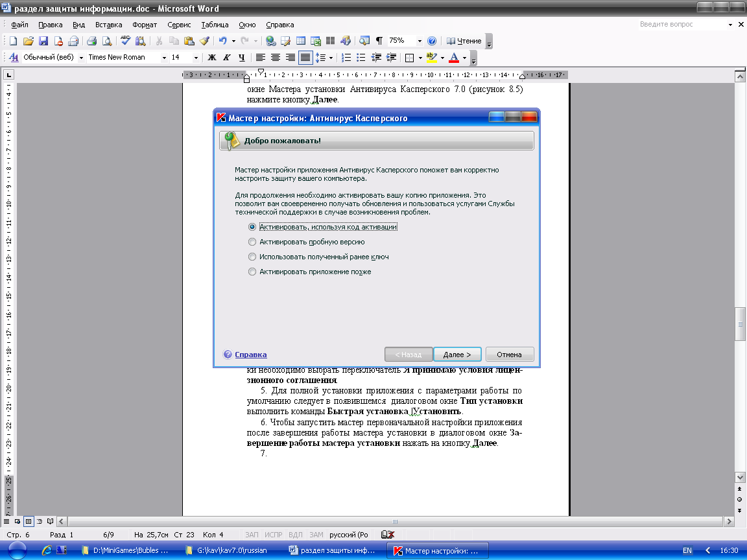The image size is (747, 560).
Task: Choose 'Использовать полученный ранее ключ'
Action: 252,257
